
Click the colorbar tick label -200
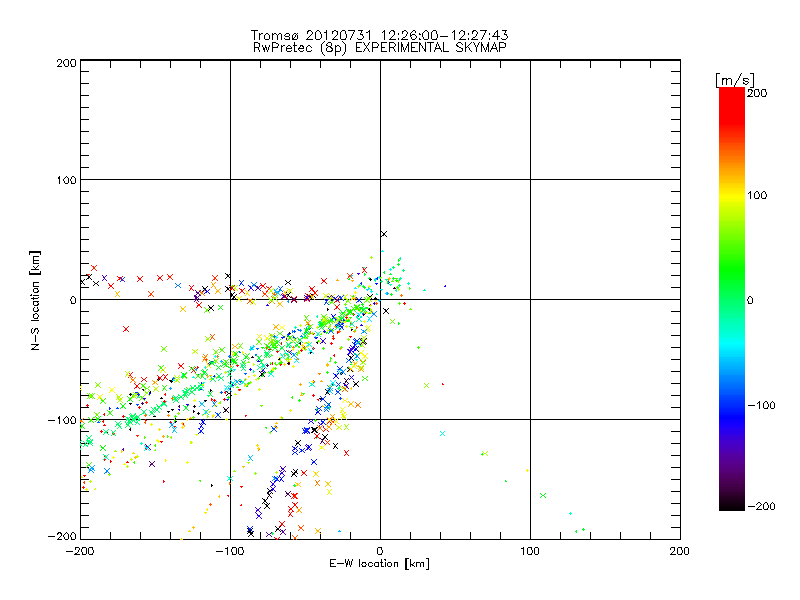point(761,506)
